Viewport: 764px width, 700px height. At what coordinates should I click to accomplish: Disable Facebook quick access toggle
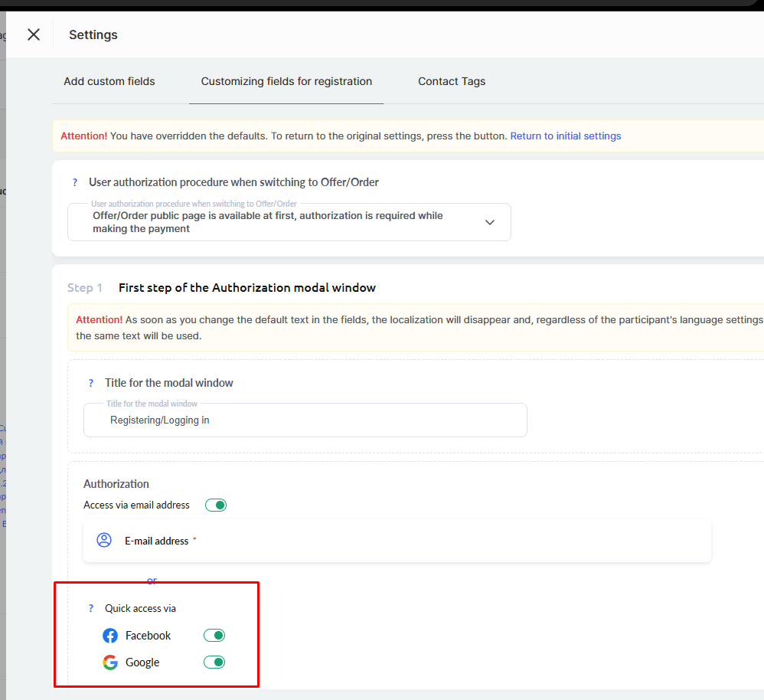[214, 636]
